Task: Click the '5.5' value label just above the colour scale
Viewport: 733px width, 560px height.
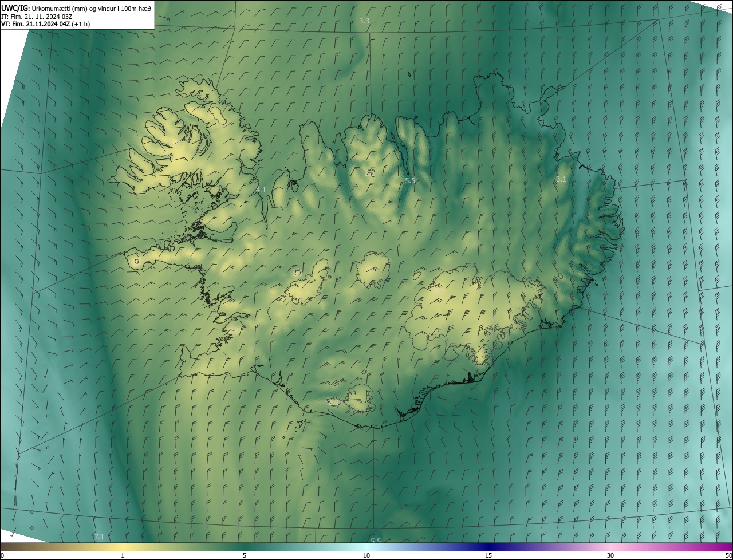Action: coord(376,541)
